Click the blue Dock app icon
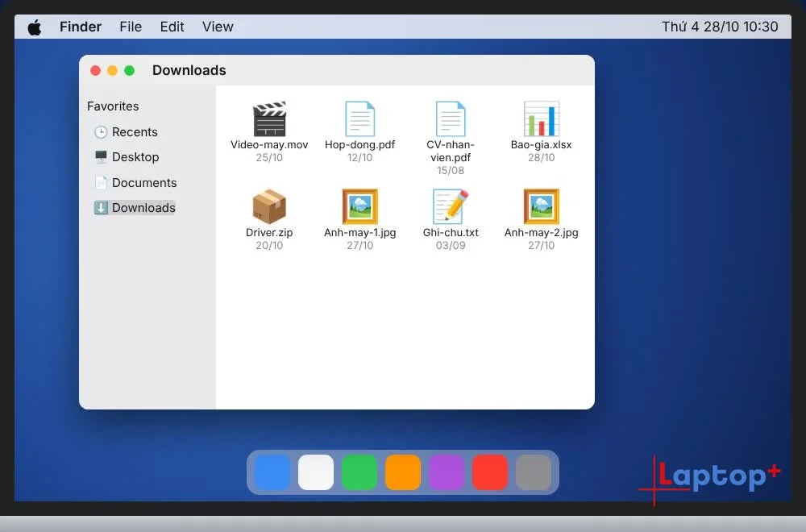This screenshot has width=806, height=532. [272, 472]
